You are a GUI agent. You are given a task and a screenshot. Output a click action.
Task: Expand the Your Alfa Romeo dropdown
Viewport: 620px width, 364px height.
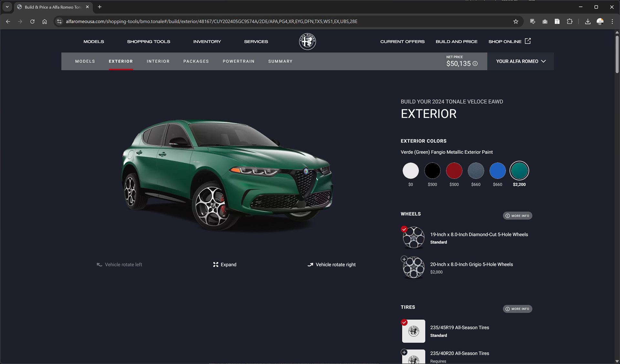521,61
